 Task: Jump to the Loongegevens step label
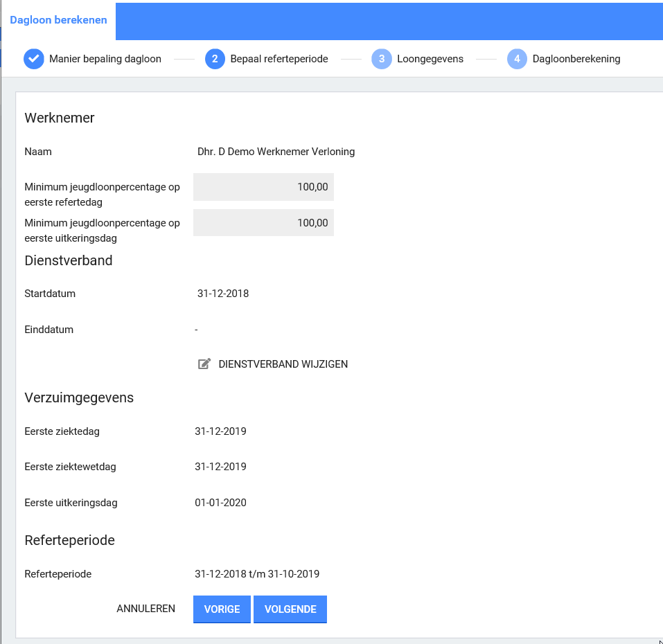pyautogui.click(x=430, y=59)
